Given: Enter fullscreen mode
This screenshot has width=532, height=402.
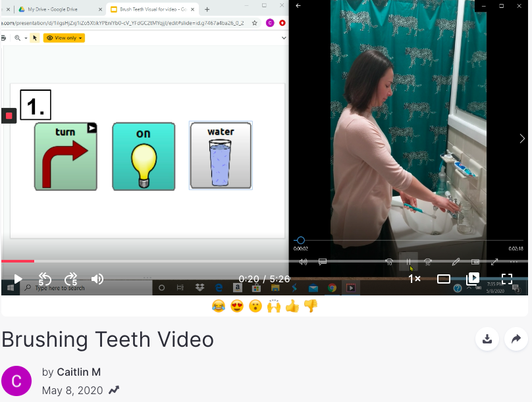Looking at the screenshot, I should pyautogui.click(x=506, y=279).
